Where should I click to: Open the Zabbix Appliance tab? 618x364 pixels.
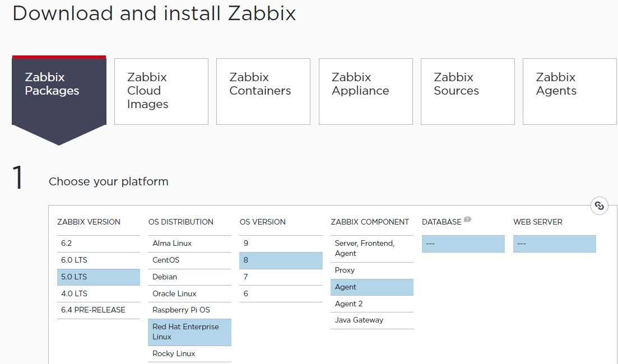pyautogui.click(x=365, y=91)
